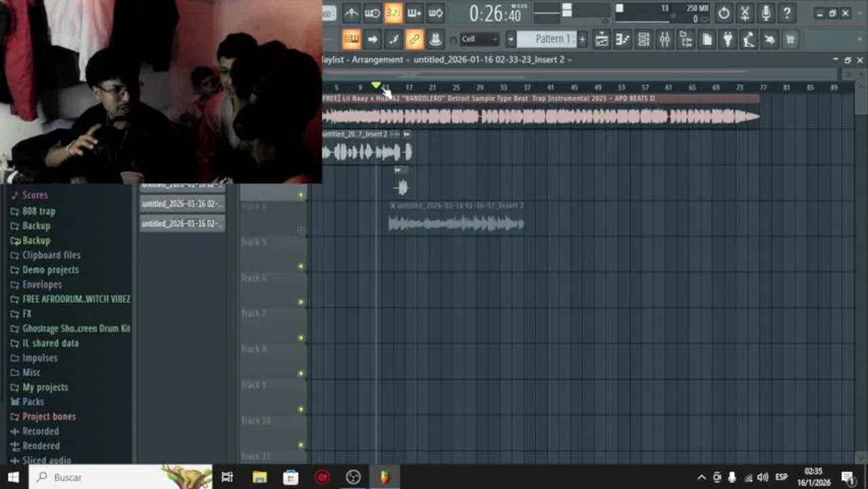Open the plugin picker plug icon
Viewport: 868px width, 489px height.
(727, 39)
